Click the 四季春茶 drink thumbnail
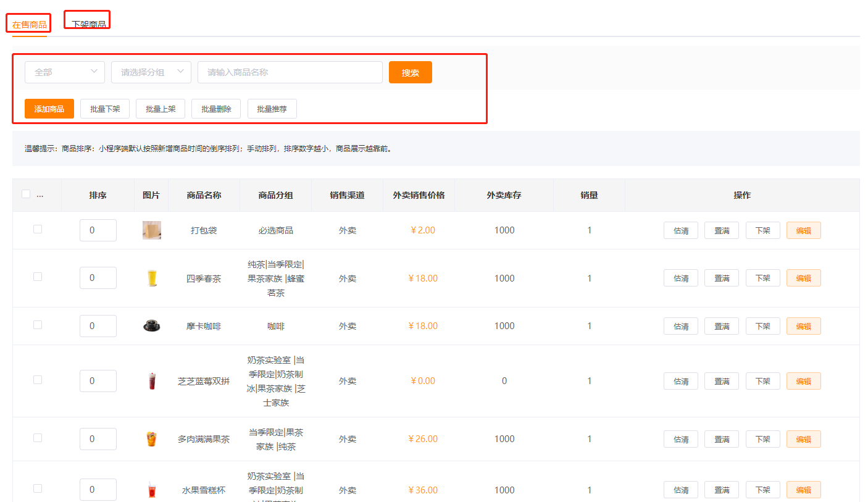868x502 pixels. 151,278
